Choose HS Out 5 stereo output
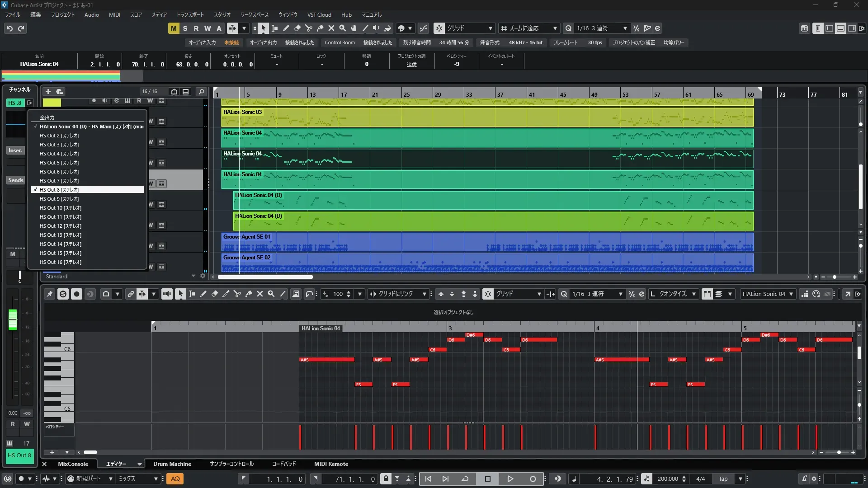 (59, 163)
